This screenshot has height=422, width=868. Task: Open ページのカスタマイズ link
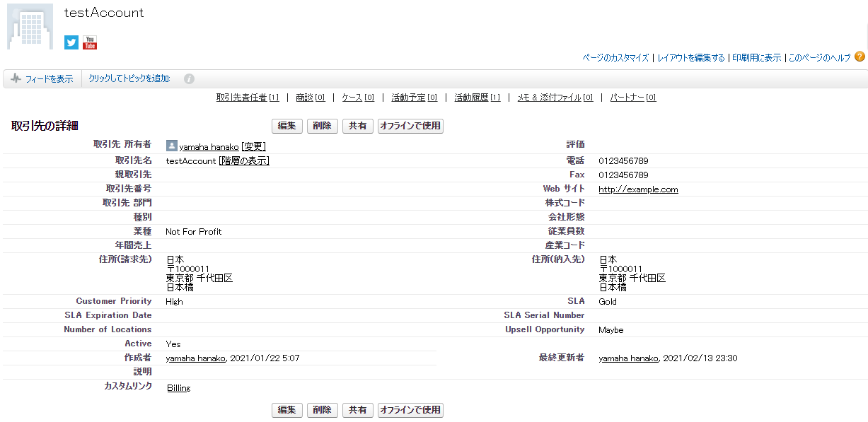[615, 58]
